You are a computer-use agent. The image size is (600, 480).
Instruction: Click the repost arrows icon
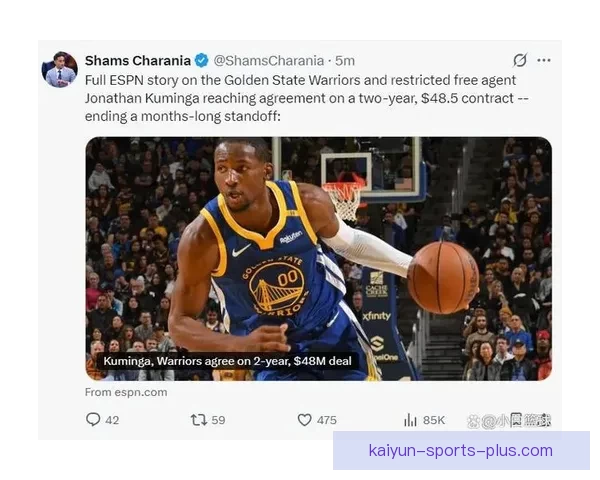[199, 420]
